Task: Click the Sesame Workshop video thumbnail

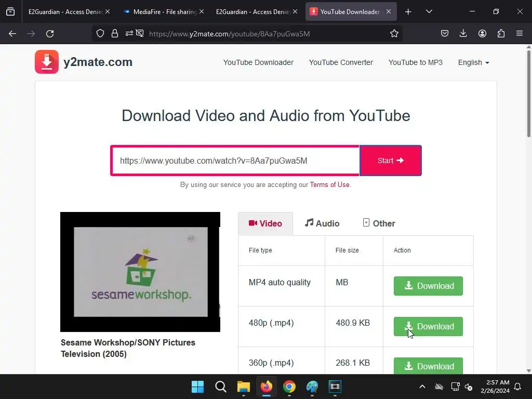Action: coord(140,272)
